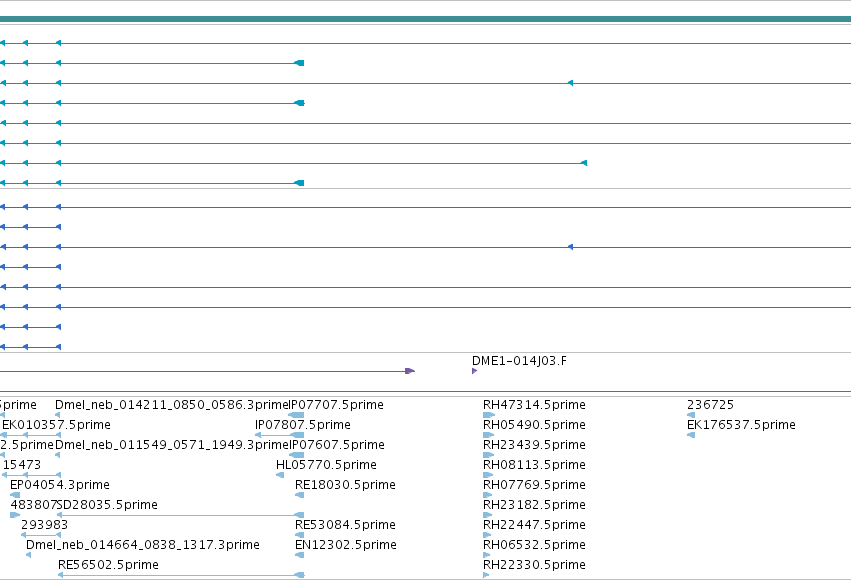The image size is (851, 580).
Task: Click the RH05490.5prime label
Action: [x=534, y=425]
